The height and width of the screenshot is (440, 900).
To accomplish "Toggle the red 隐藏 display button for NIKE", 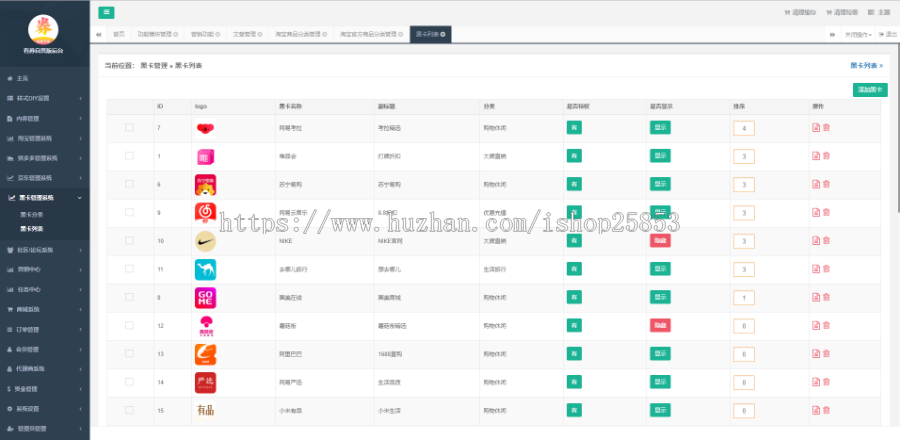I will click(x=660, y=241).
